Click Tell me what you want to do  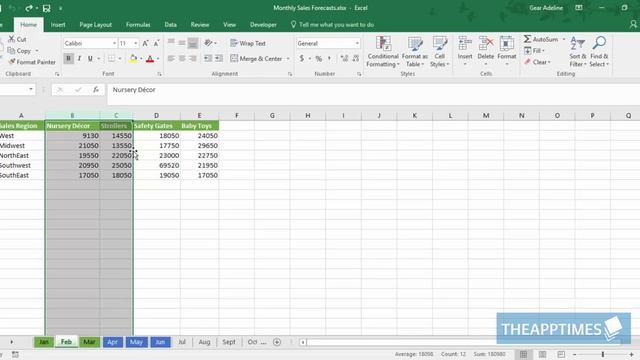332,25
